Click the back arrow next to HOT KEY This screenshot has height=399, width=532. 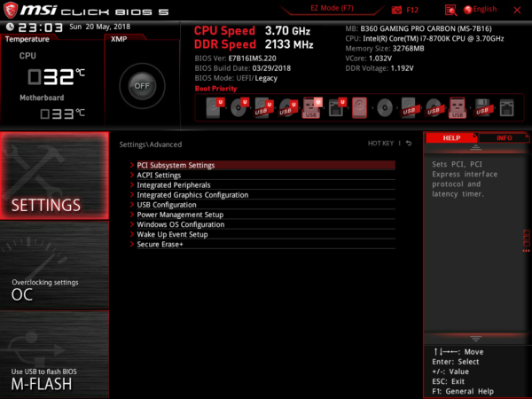[x=409, y=143]
